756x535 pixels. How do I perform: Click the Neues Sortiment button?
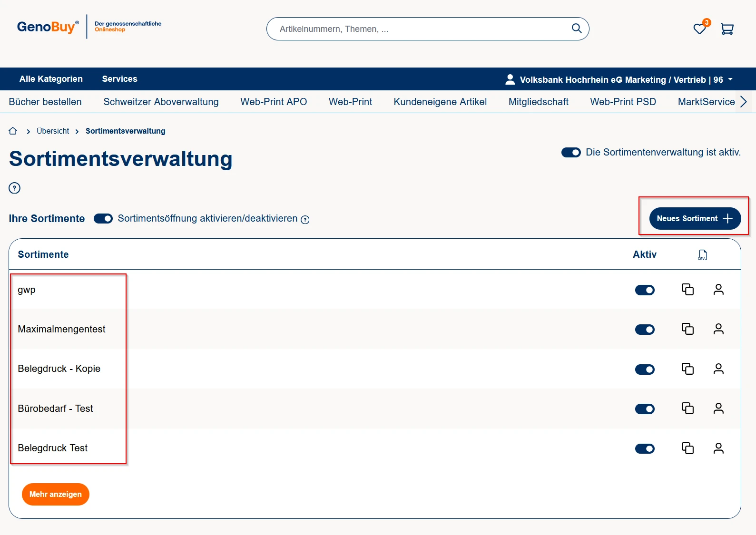[x=695, y=219]
